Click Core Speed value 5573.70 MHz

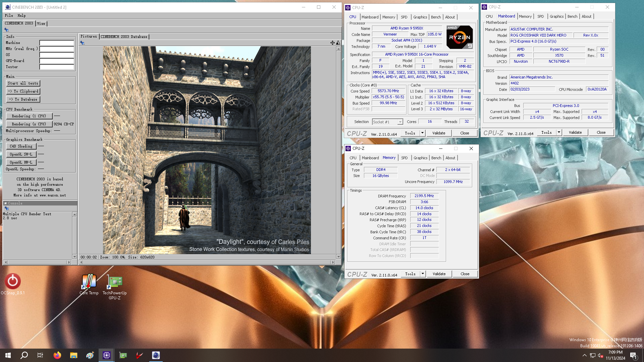(x=388, y=91)
